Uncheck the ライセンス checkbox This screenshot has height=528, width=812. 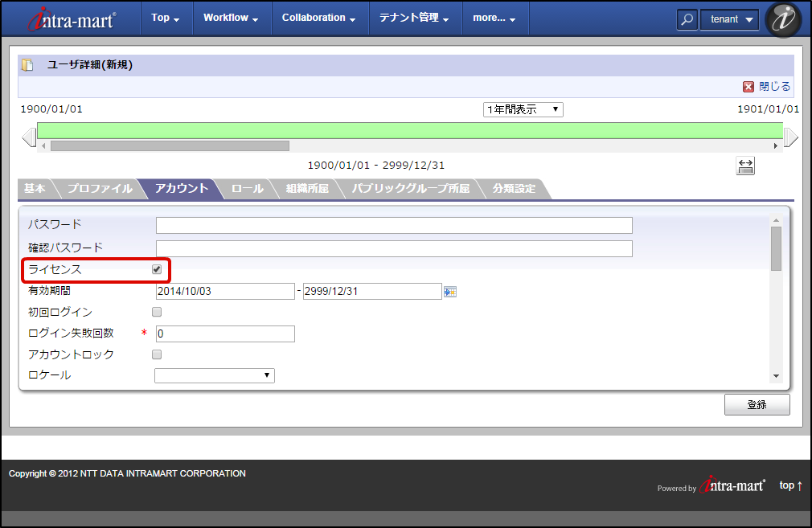(157, 269)
